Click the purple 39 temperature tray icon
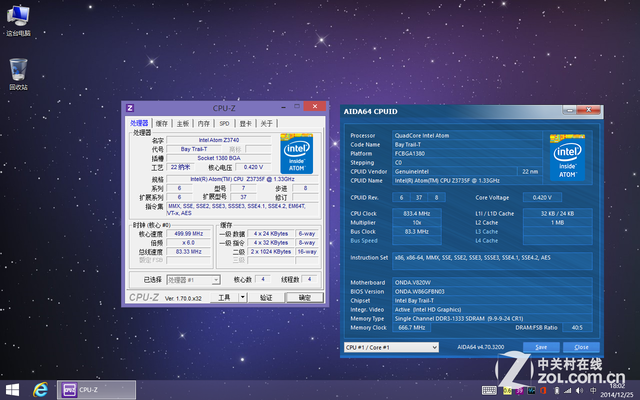 click(519, 391)
